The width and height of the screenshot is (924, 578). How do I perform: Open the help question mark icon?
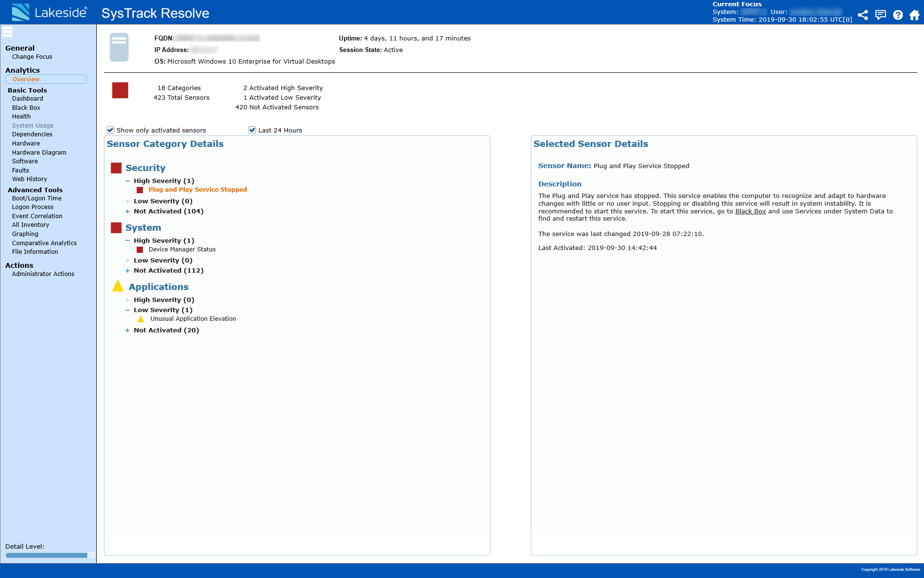898,15
